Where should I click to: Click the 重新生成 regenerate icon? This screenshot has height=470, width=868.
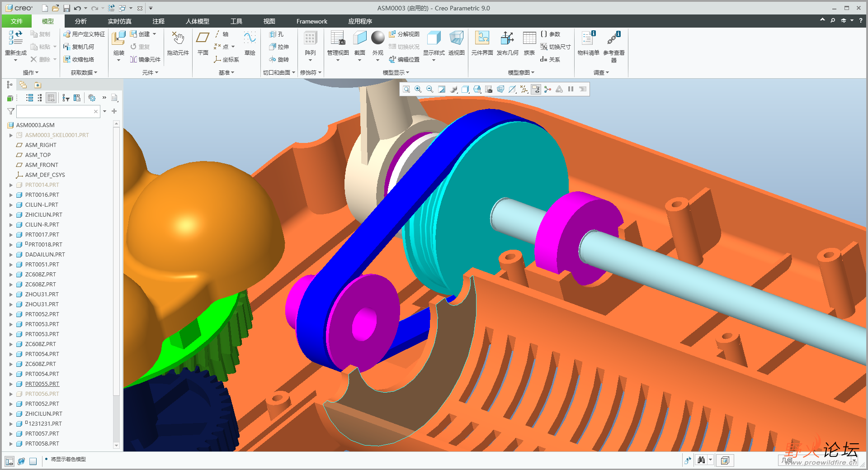(15, 38)
